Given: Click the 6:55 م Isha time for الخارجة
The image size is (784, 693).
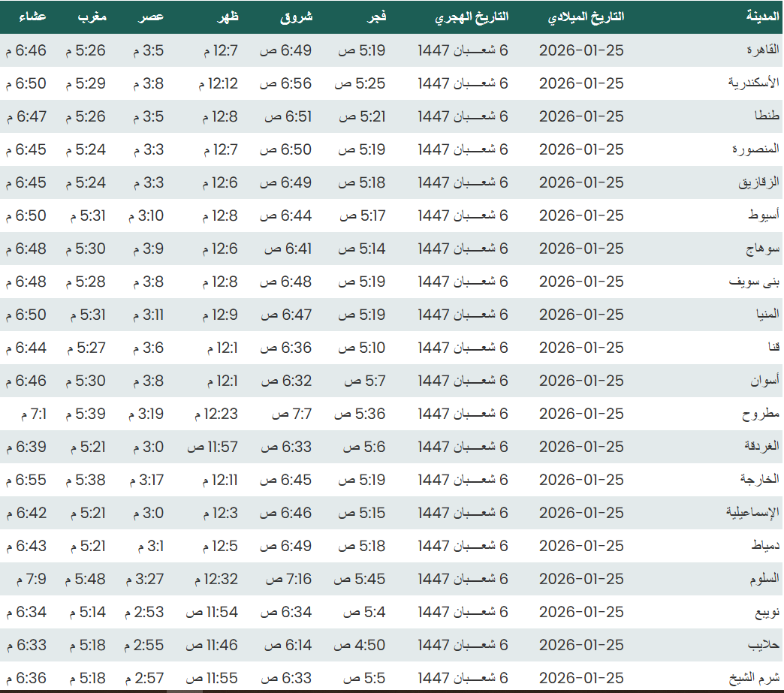Looking at the screenshot, I should tap(26, 480).
